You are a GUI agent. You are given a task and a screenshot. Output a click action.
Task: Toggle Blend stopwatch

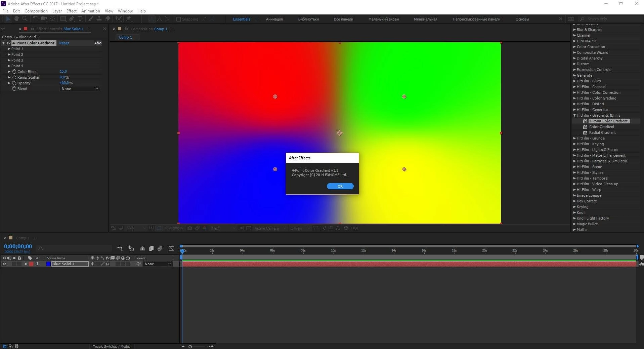pos(14,89)
